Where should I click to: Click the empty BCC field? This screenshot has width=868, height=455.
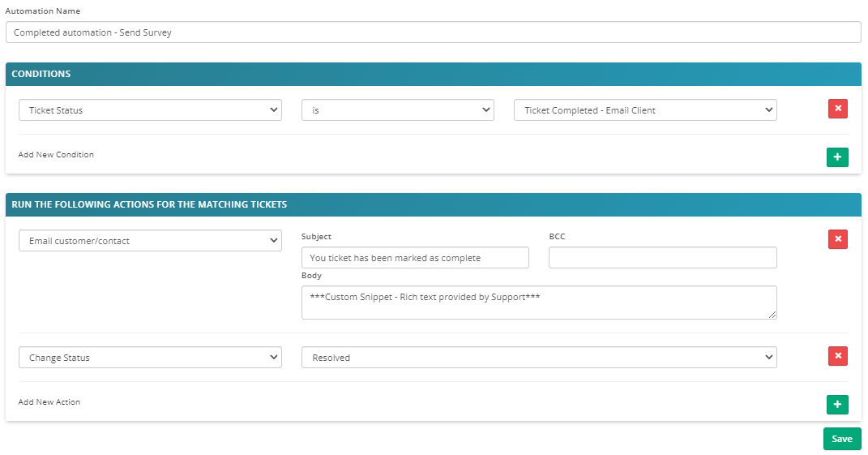(663, 258)
